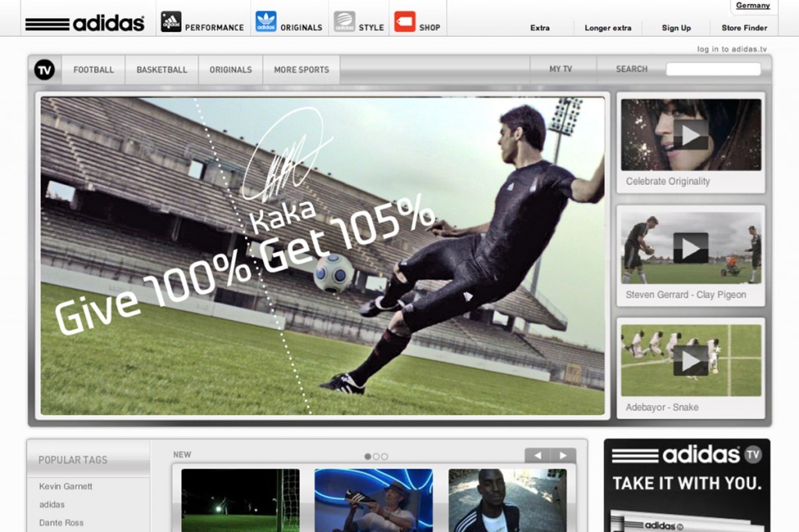Click into the search input field
The width and height of the screenshot is (799, 532).
click(712, 69)
